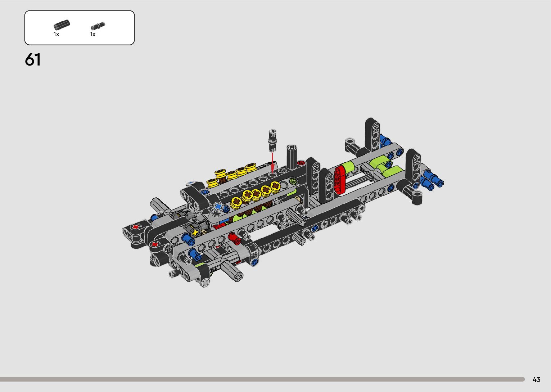Click the gray progress bar at bottom

click(x=262, y=379)
